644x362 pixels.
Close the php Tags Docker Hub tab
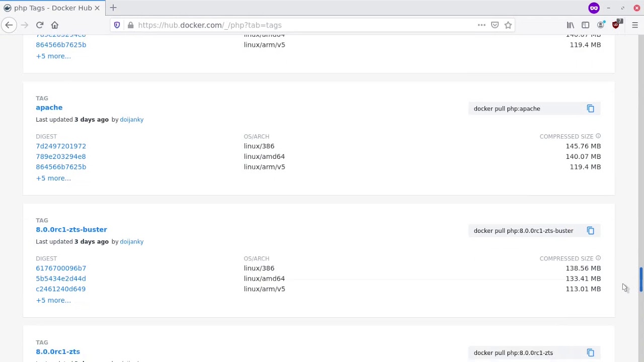(97, 8)
